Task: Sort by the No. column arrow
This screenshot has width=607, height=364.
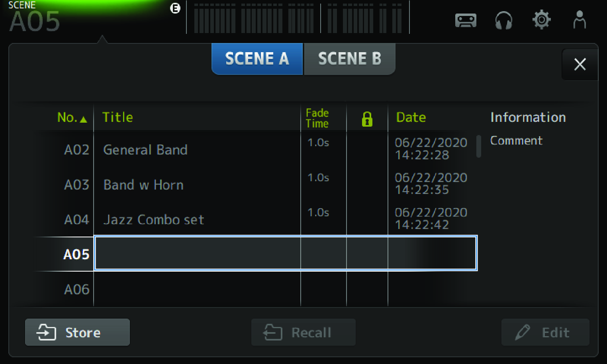Action: (x=83, y=119)
